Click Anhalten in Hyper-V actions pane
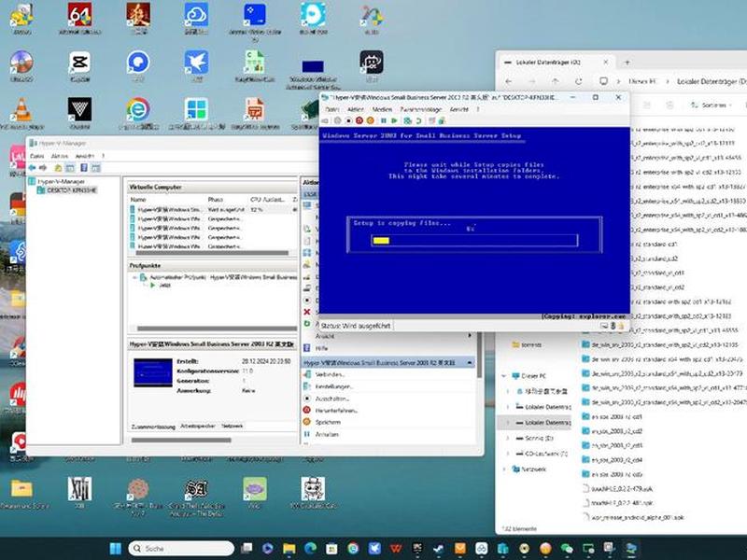 pos(327,434)
